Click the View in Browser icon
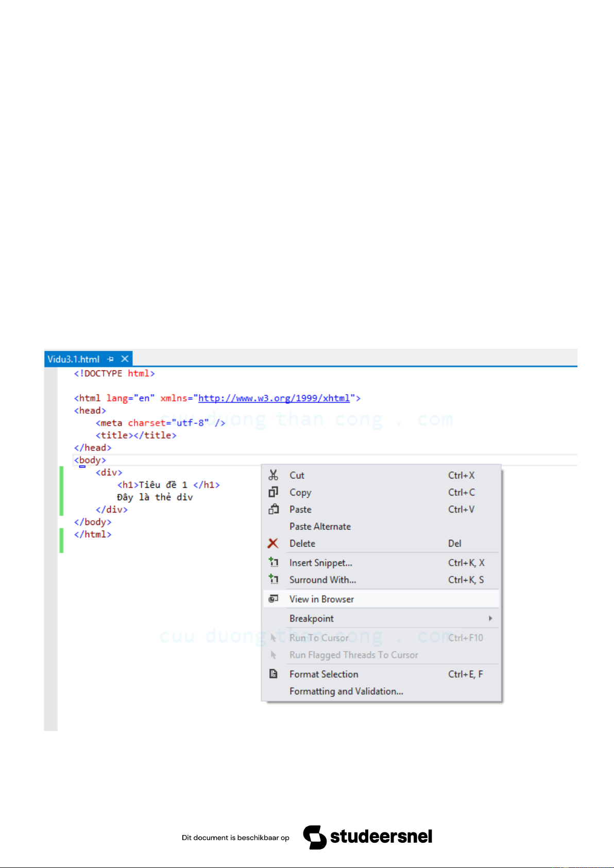Screen dimensions: 614x868 click(274, 599)
